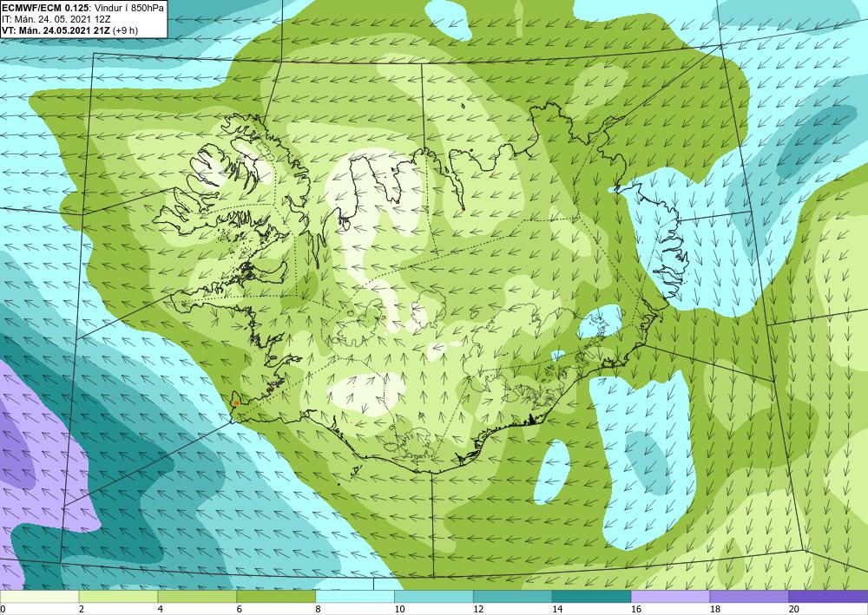
Task: Click the legend scale label '8'
Action: pos(319,610)
